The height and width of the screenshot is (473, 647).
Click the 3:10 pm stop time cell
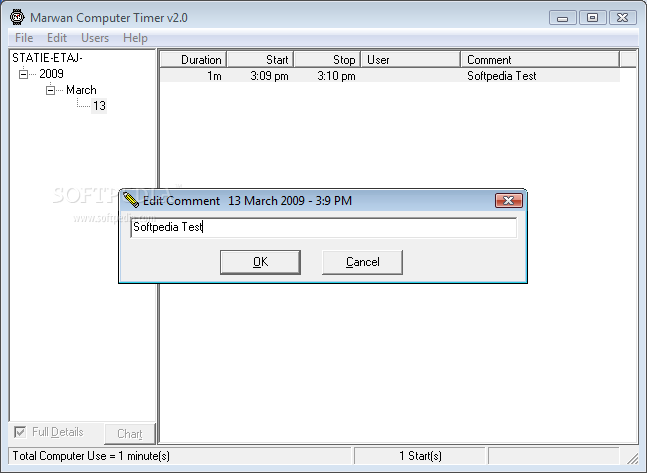(336, 76)
